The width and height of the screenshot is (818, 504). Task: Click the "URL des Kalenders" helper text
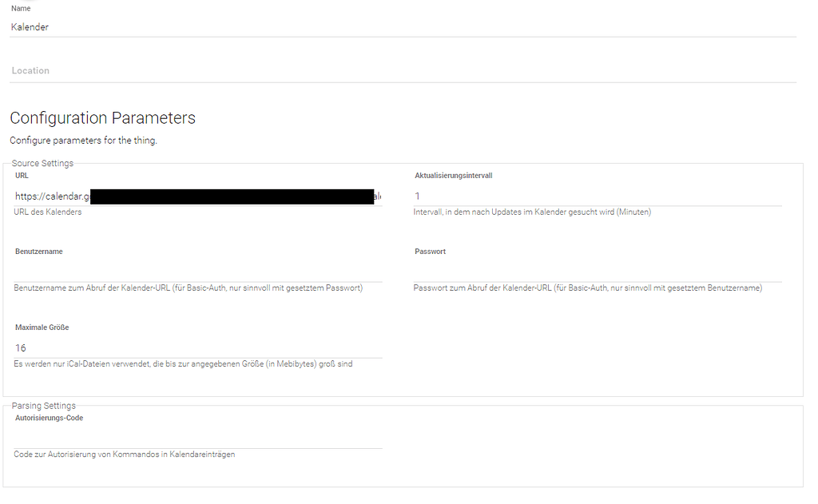click(48, 212)
